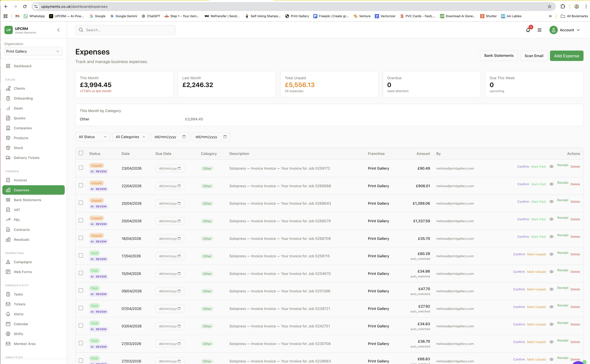Open the All Status dropdown
Image resolution: width=590 pixels, height=364 pixels.
(x=92, y=137)
